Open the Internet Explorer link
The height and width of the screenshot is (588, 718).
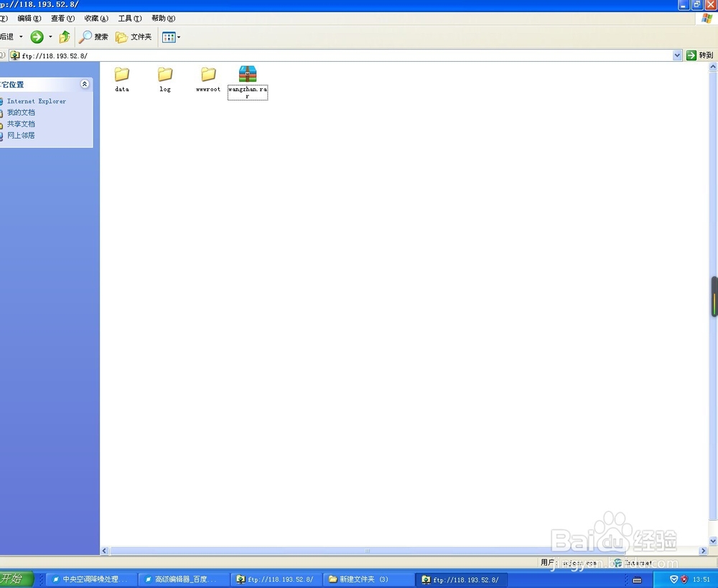click(x=36, y=101)
